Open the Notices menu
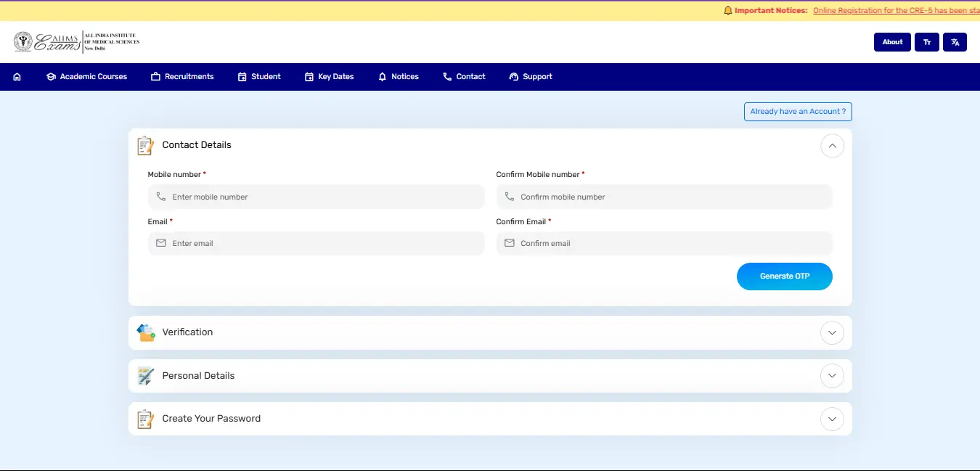Viewport: 980px width, 471px height. click(x=399, y=77)
